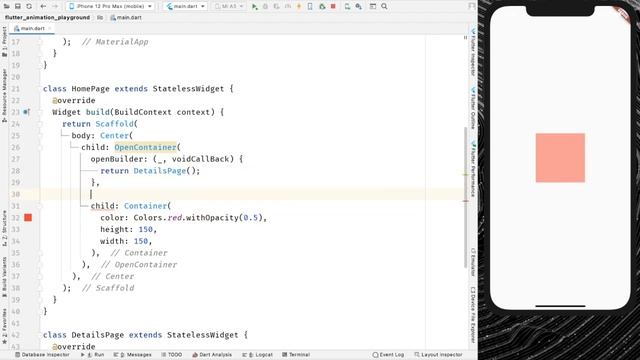Open the Dart Analysis tool window
This screenshot has height=360, width=640.
[x=212, y=355]
